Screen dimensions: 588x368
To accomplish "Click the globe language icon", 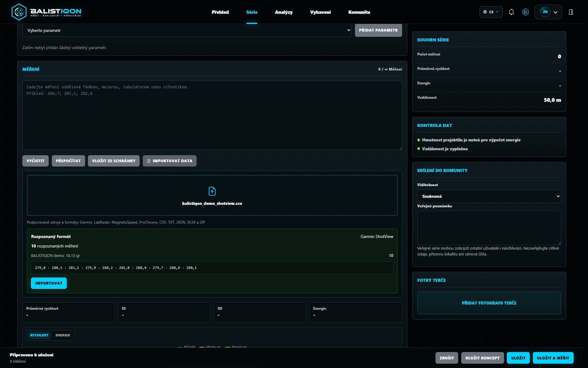I will click(485, 12).
